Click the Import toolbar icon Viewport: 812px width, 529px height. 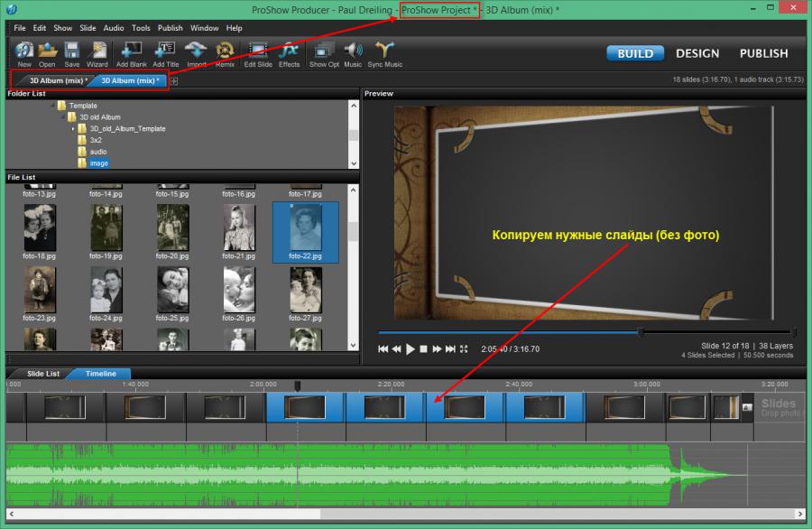click(x=197, y=54)
